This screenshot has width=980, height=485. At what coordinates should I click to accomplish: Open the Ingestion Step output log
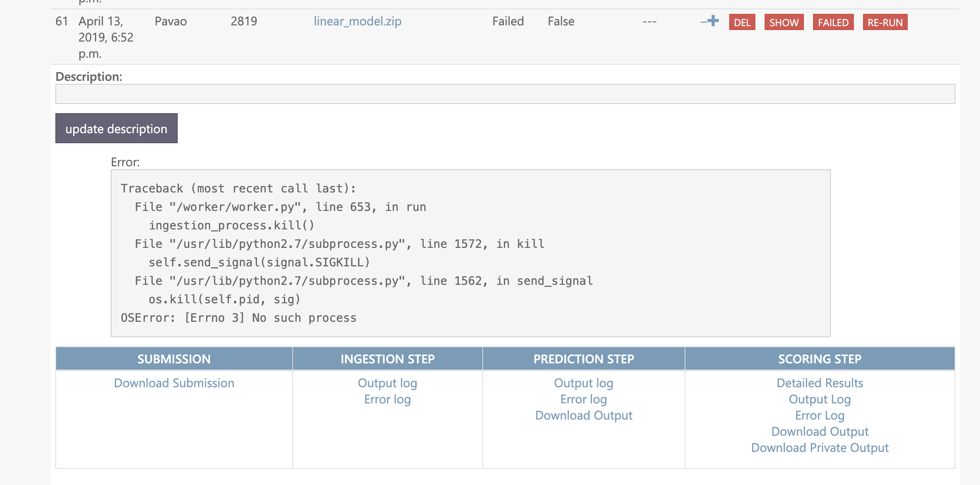(387, 383)
